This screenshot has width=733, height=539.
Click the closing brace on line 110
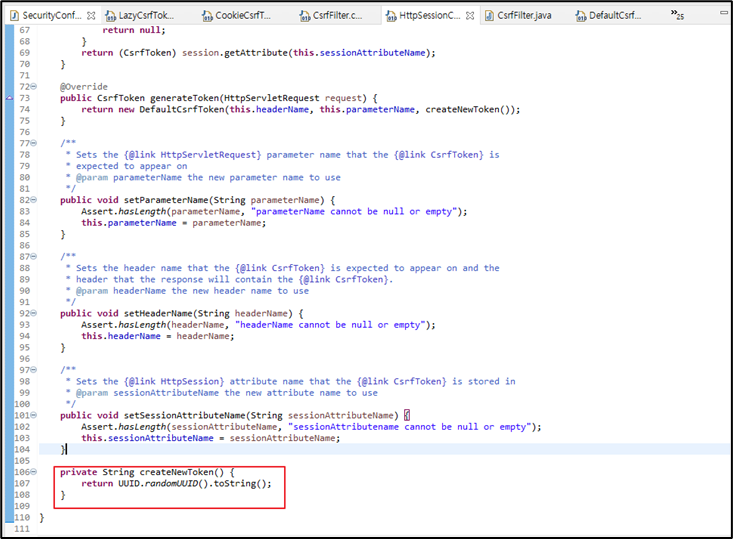42,517
